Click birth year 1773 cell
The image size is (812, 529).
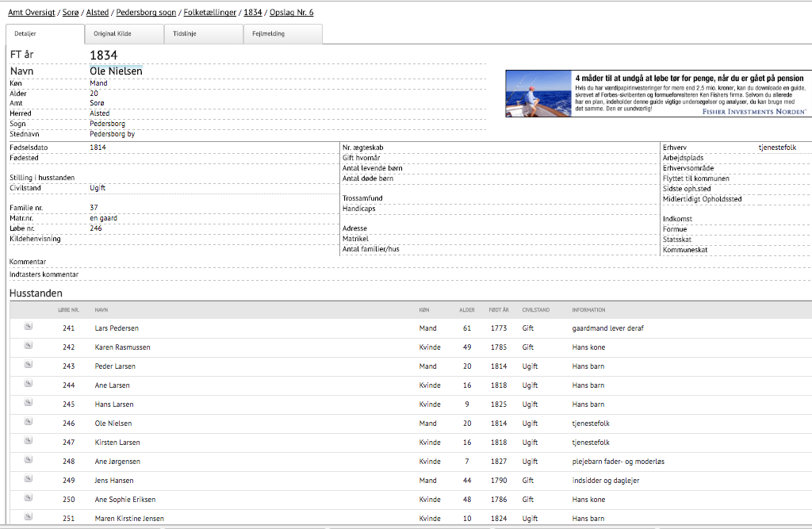coord(499,328)
